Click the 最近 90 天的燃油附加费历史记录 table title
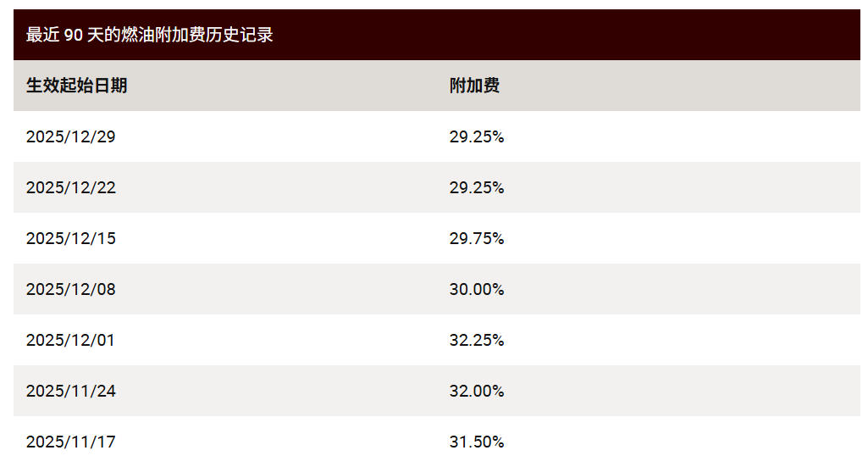The width and height of the screenshot is (868, 467). coord(150,35)
